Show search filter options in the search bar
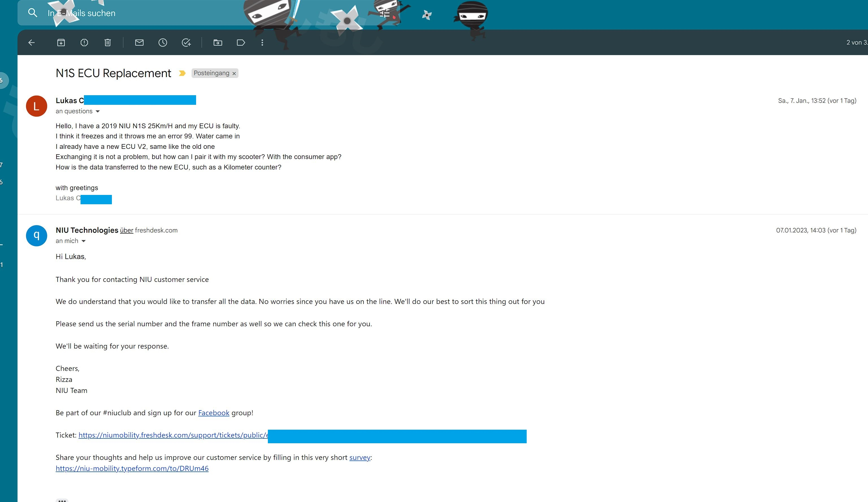Screen dimensions: 868x502 click(384, 14)
